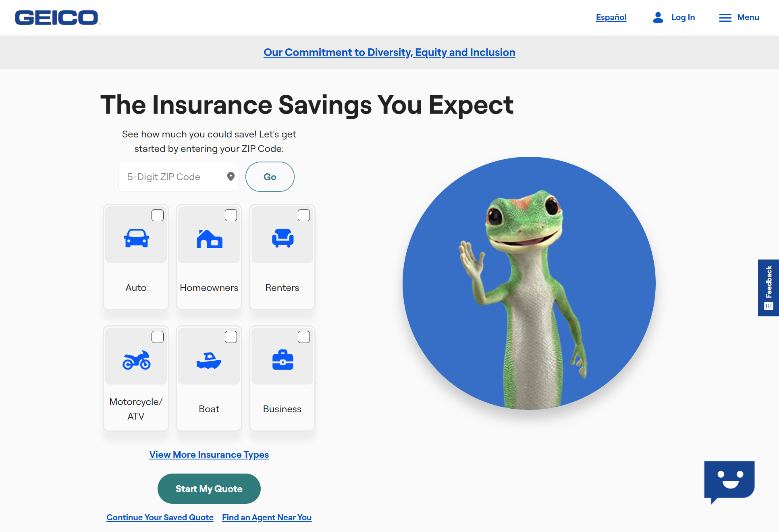Click Continue Your Saved Quote link
The image size is (779, 532).
159,517
